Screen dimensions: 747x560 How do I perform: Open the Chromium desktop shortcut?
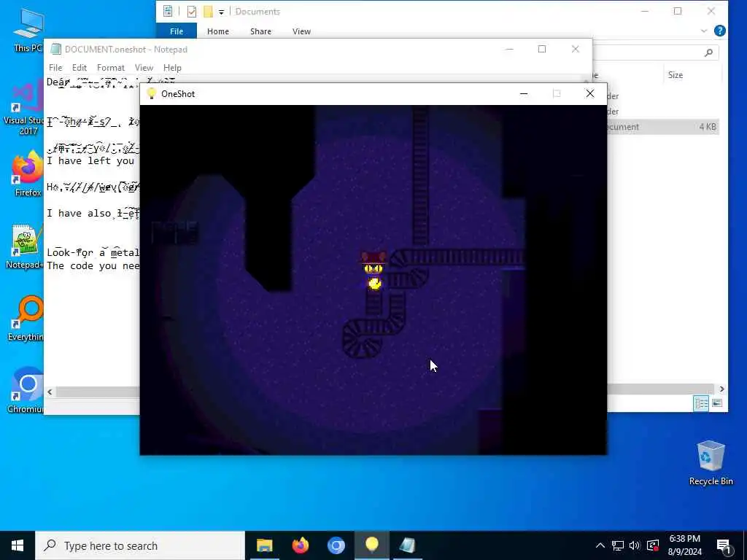[26, 391]
